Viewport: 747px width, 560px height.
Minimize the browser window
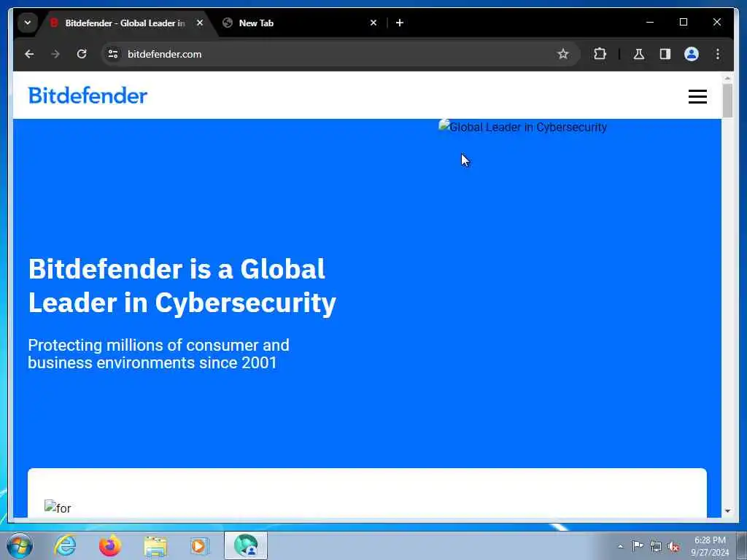coord(650,22)
